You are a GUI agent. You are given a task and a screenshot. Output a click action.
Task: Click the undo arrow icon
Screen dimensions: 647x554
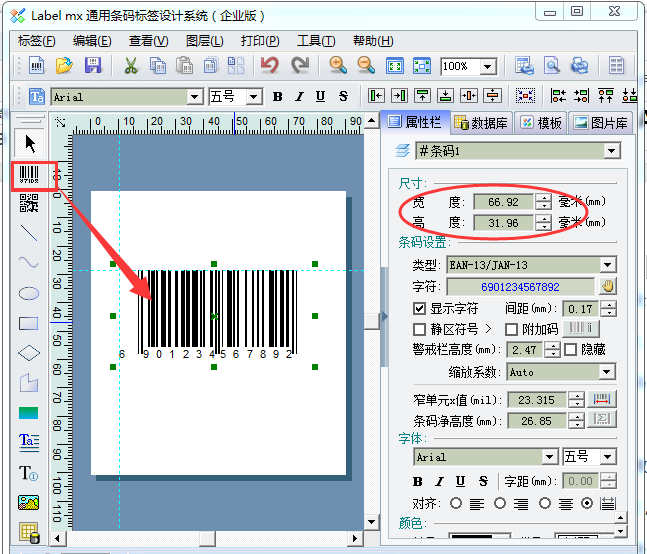coord(269,66)
